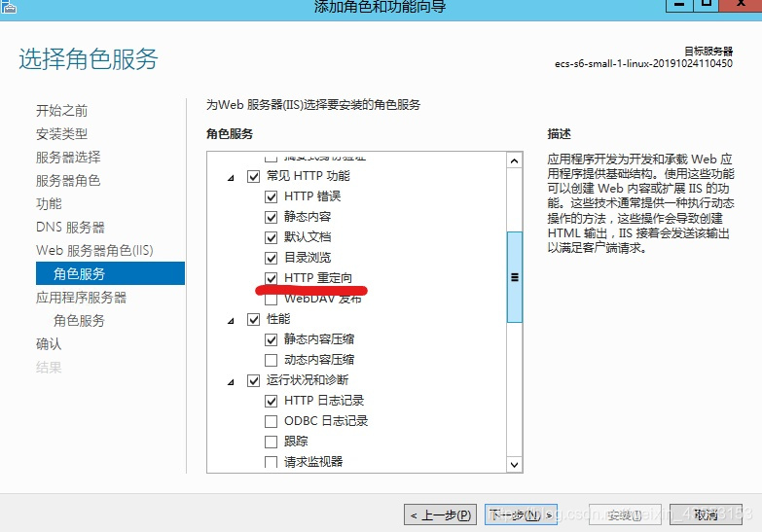Uncheck the HTTP 重定向 checkbox
Image resolution: width=762 pixels, height=532 pixels.
tap(272, 278)
